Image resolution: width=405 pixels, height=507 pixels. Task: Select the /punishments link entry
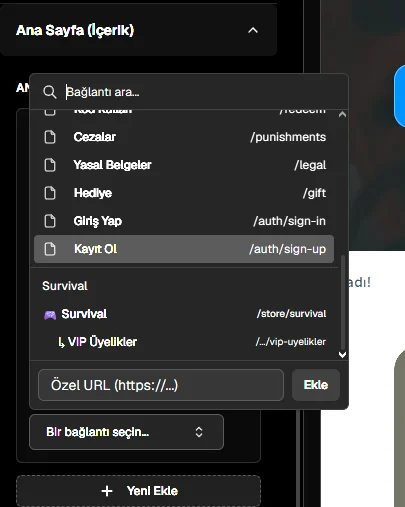click(x=184, y=137)
